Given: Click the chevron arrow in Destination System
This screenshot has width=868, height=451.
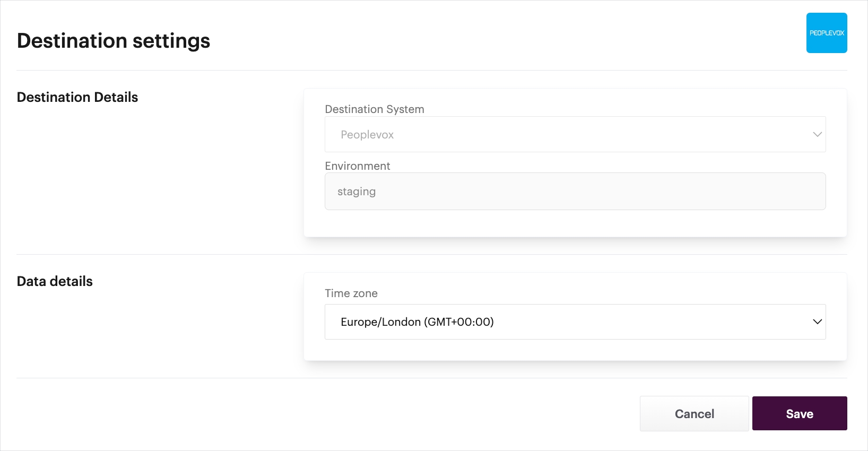Looking at the screenshot, I should 817,134.
